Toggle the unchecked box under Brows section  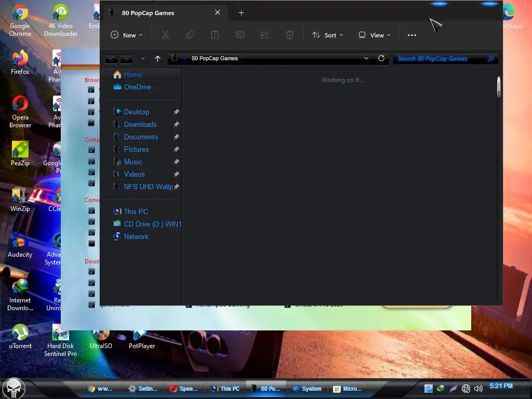[91, 123]
